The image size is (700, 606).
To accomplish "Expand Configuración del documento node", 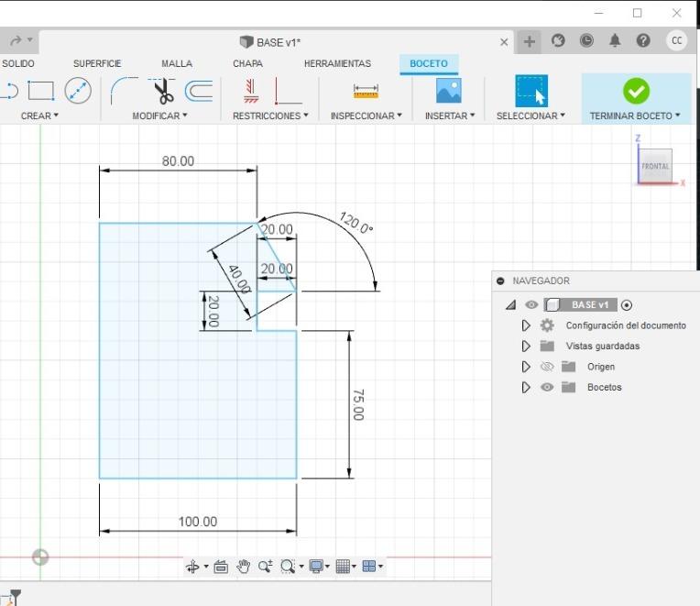I will pyautogui.click(x=526, y=325).
